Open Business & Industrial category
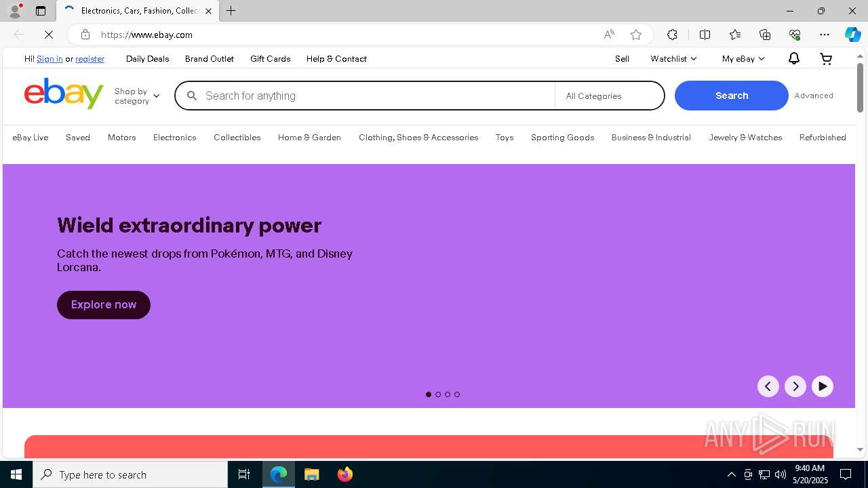The image size is (868, 488). click(x=651, y=138)
